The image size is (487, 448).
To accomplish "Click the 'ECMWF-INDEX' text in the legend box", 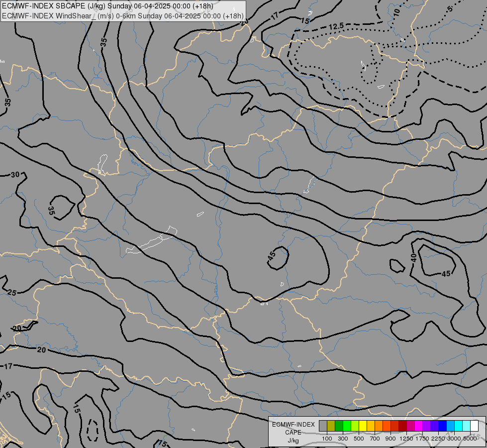I will 293,425.
